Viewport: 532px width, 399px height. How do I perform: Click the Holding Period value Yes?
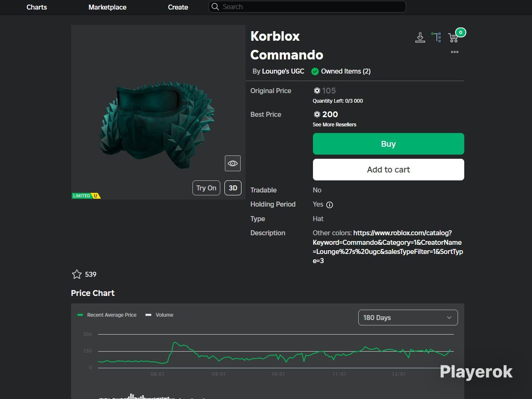pos(318,204)
